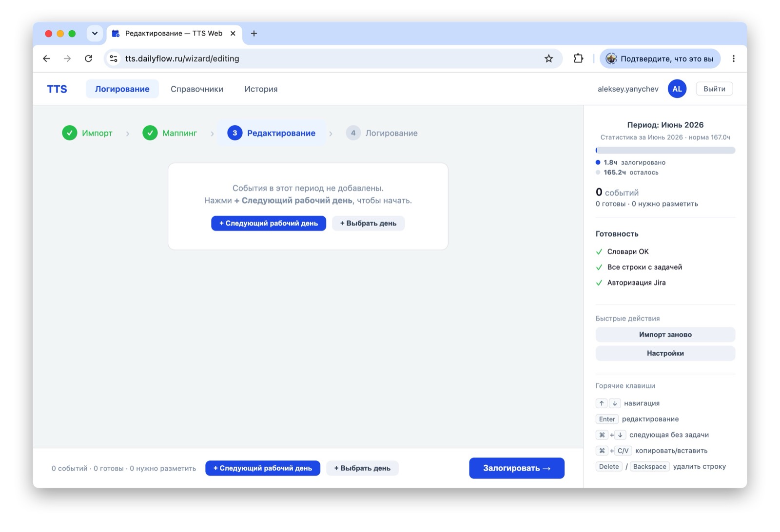Open Chrome's three-dot menu icon

pos(733,58)
